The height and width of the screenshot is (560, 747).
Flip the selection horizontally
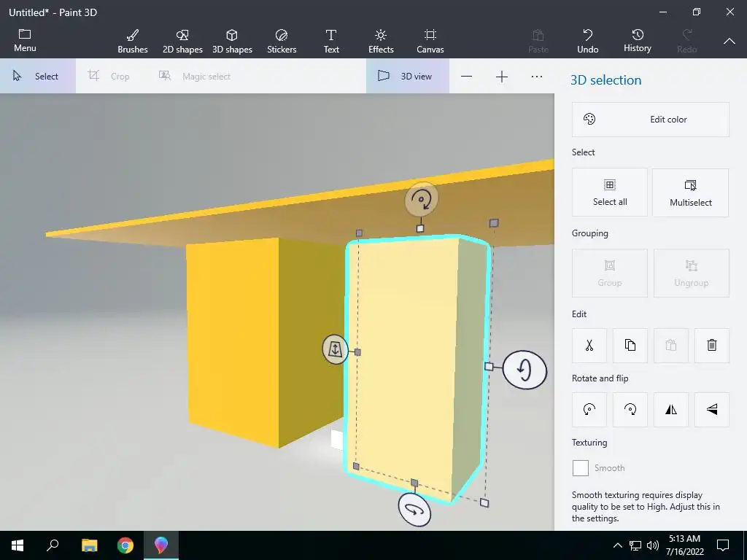(671, 410)
